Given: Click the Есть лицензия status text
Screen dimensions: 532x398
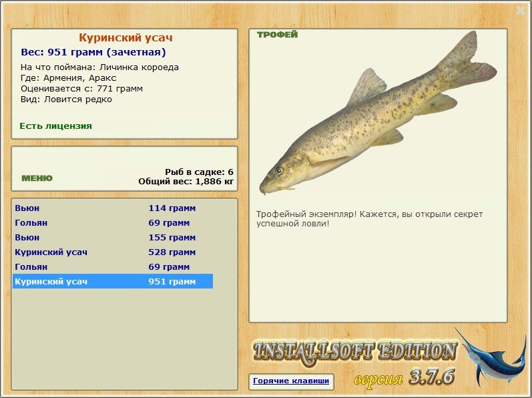Looking at the screenshot, I should 55,126.
